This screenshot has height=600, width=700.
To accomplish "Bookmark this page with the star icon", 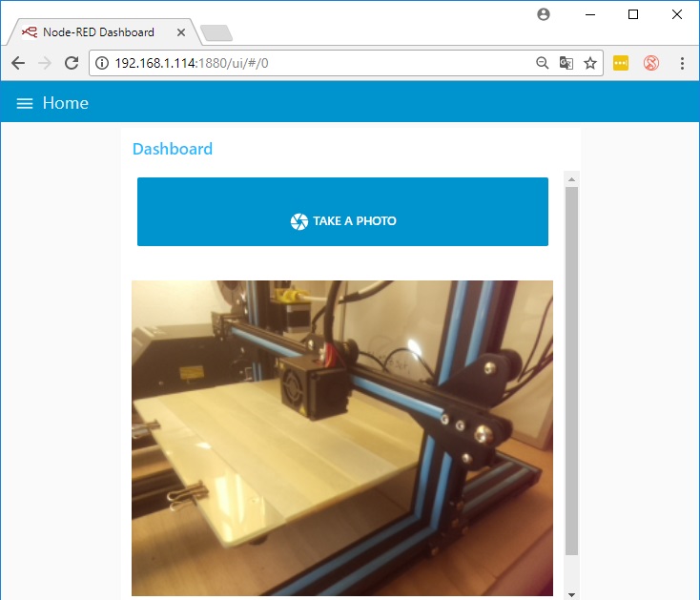I will (x=590, y=63).
